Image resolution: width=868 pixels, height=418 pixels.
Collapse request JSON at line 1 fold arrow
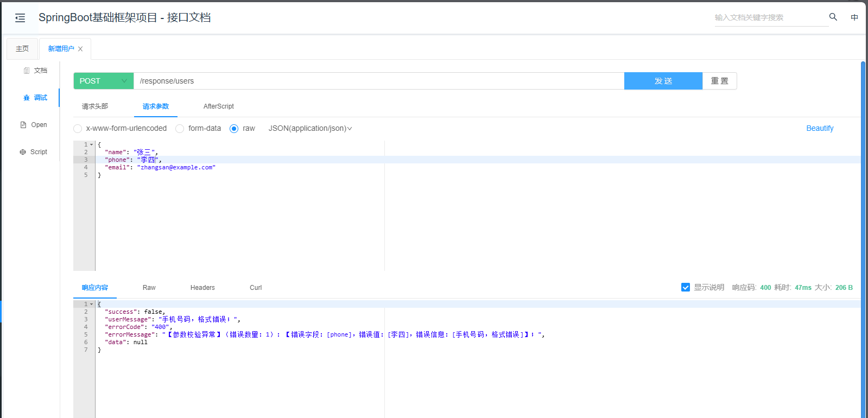click(91, 144)
